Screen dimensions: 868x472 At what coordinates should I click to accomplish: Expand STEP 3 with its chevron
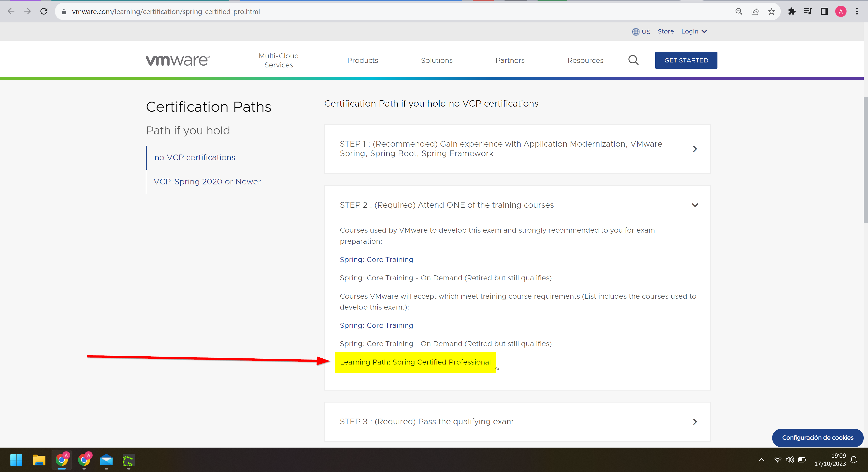click(695, 422)
